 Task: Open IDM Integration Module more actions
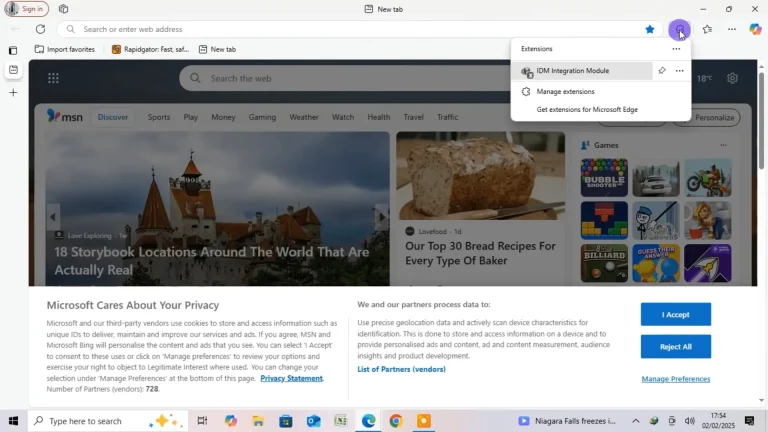tap(679, 71)
